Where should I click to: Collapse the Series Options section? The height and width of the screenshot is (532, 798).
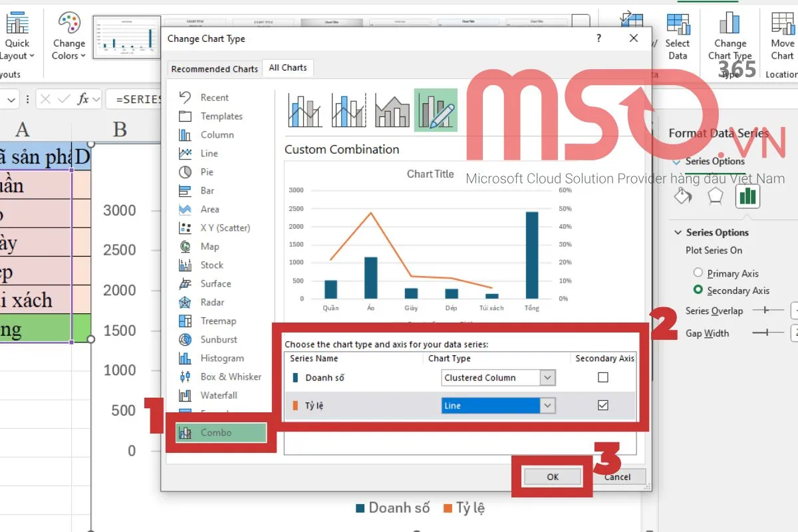678,232
